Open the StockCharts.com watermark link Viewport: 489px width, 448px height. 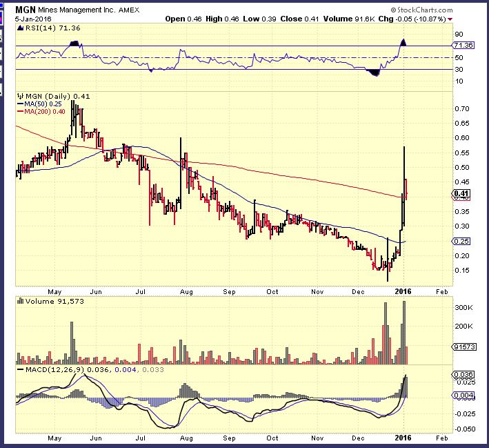tap(421, 10)
